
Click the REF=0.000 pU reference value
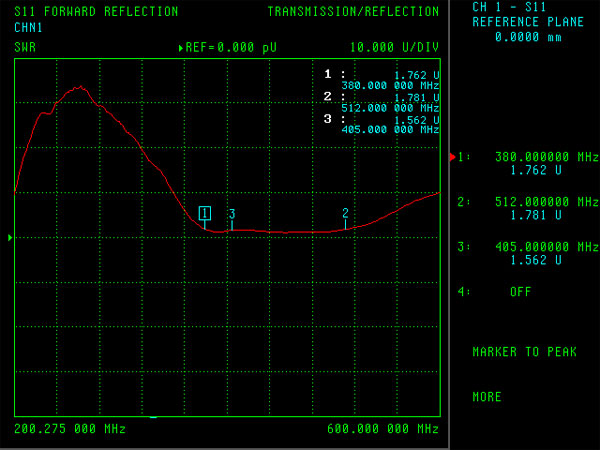pyautogui.click(x=231, y=47)
